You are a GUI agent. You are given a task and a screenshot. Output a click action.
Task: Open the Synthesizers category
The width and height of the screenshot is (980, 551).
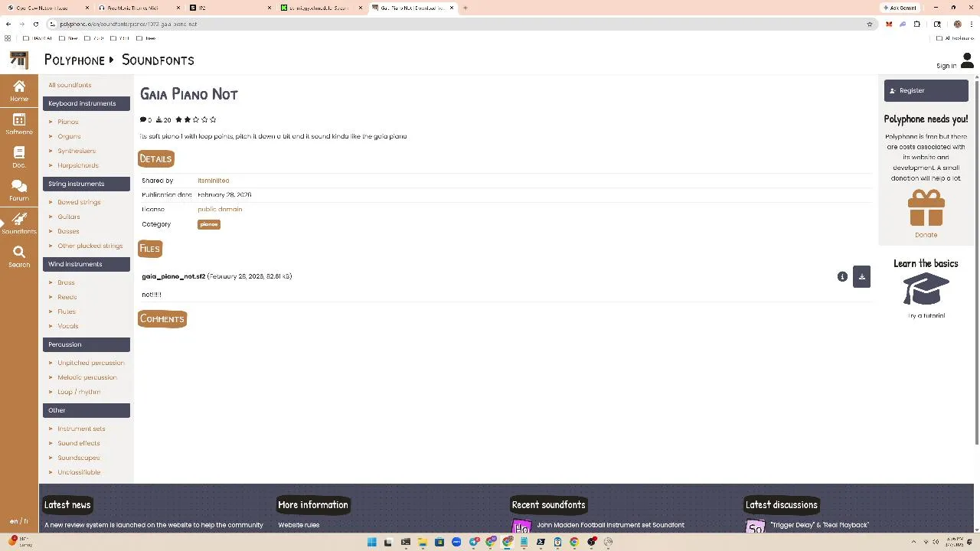[77, 151]
